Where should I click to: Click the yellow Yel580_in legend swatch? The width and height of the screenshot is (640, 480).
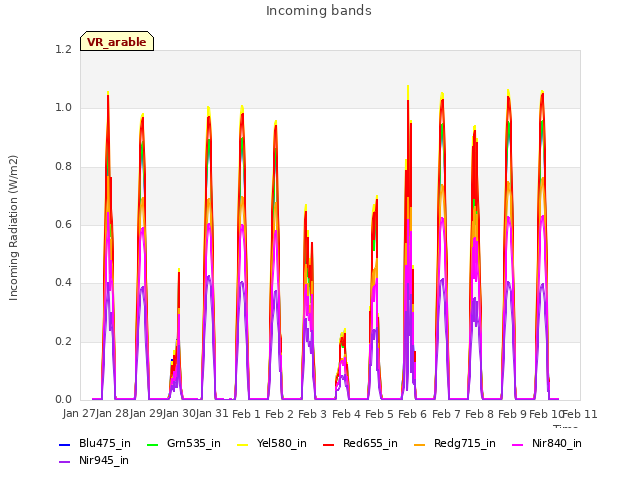(x=242, y=444)
